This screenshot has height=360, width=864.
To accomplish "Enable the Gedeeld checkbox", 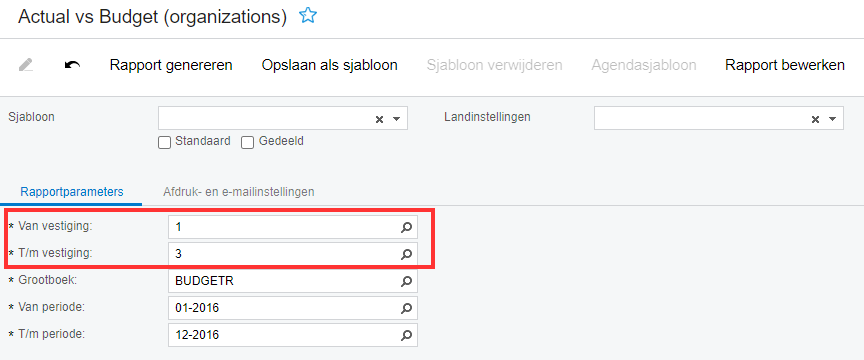I will point(248,143).
